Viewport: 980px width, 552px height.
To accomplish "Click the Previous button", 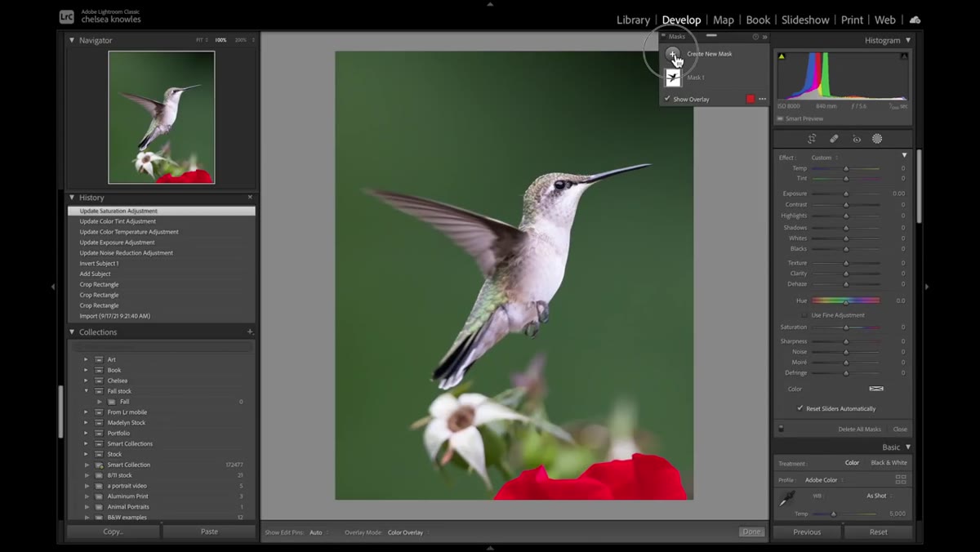I will [x=807, y=532].
